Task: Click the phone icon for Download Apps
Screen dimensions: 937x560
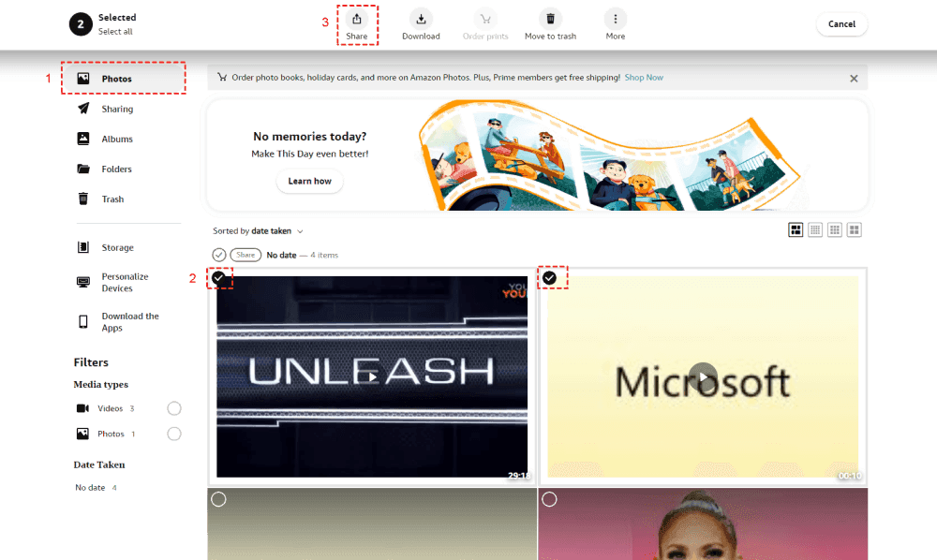Action: point(83,322)
